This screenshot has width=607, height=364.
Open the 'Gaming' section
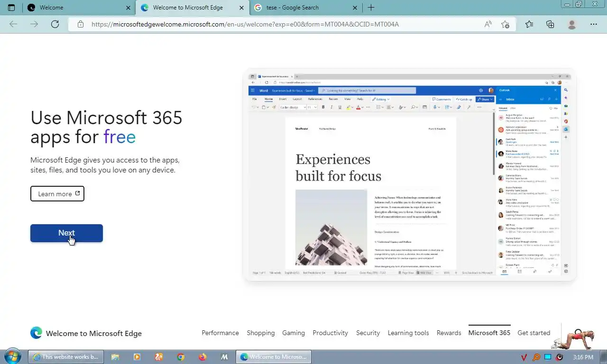tap(294, 333)
